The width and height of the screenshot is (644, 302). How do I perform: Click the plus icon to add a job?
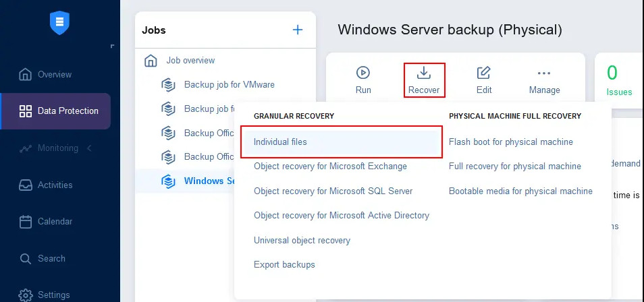[x=298, y=30]
